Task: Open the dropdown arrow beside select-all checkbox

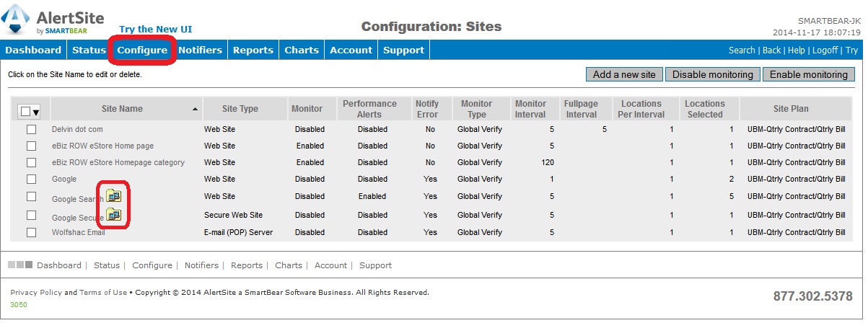Action: coord(35,112)
